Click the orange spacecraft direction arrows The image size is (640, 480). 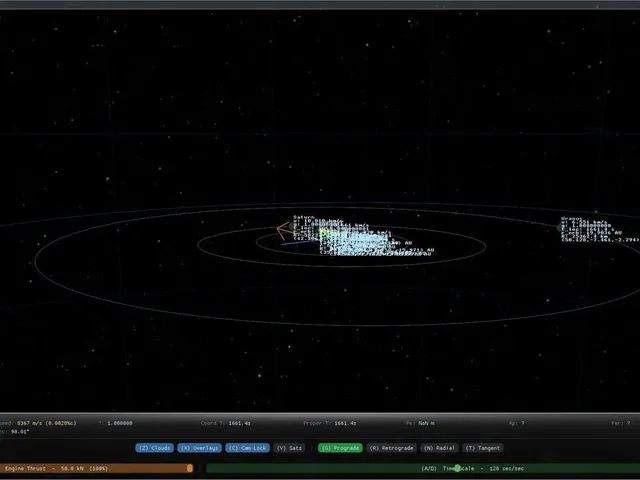(x=284, y=231)
